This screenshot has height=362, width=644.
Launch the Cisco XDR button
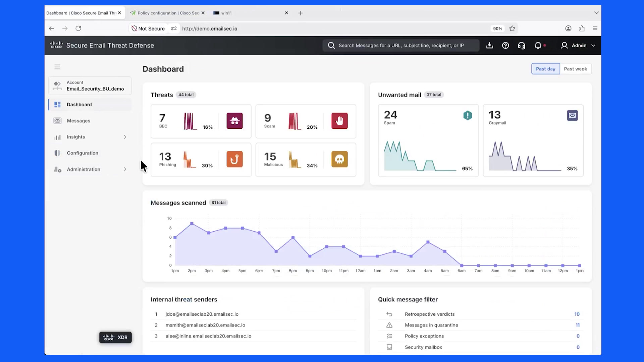click(x=115, y=337)
